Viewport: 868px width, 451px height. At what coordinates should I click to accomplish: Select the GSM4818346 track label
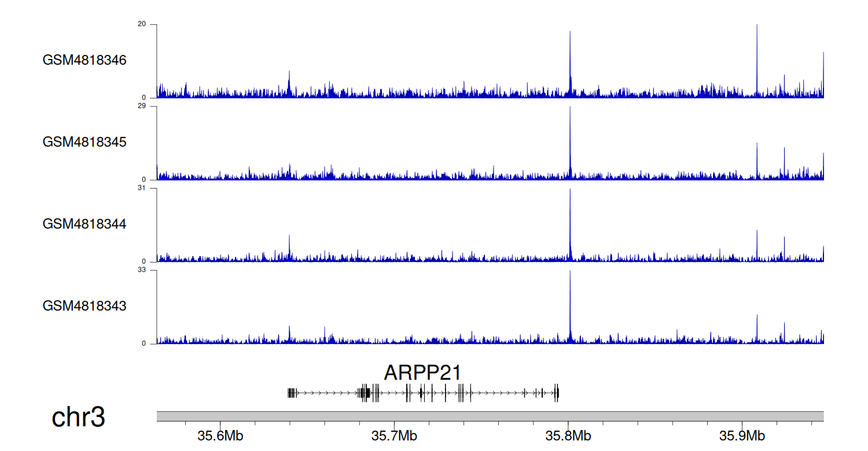(84, 60)
